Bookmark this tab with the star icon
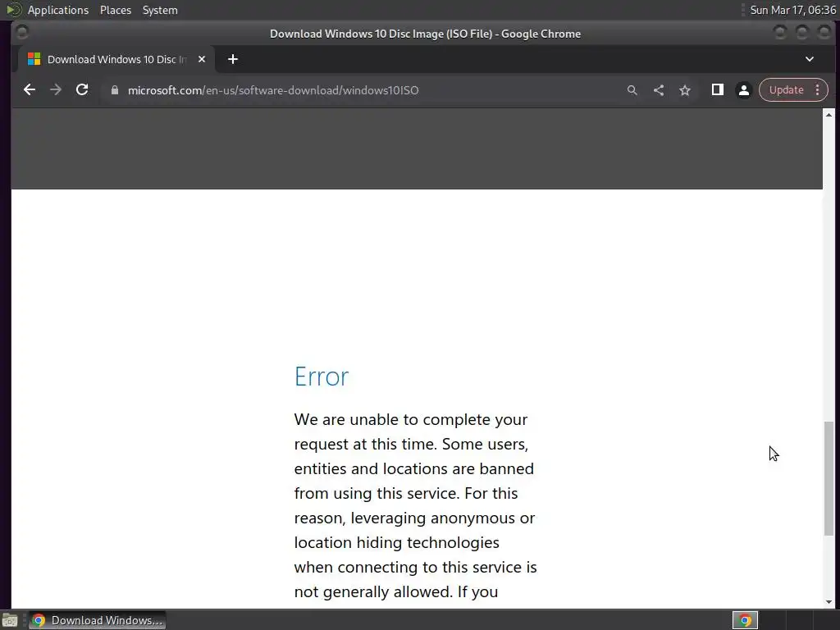The image size is (840, 630). [685, 90]
